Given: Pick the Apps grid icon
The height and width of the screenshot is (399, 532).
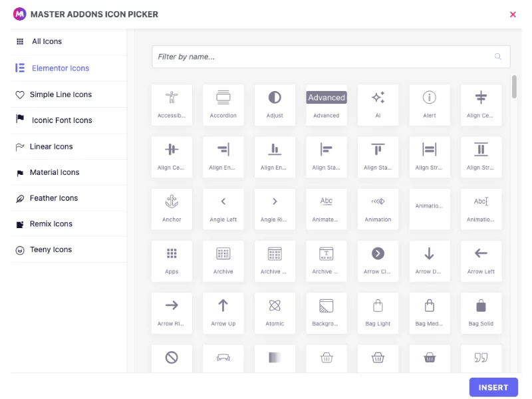Looking at the screenshot, I should [172, 261].
